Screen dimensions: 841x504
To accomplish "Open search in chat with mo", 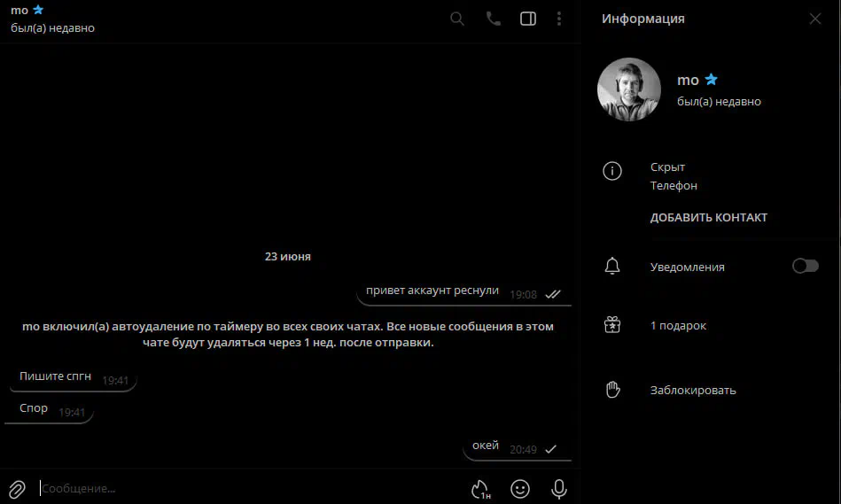I will coord(457,19).
